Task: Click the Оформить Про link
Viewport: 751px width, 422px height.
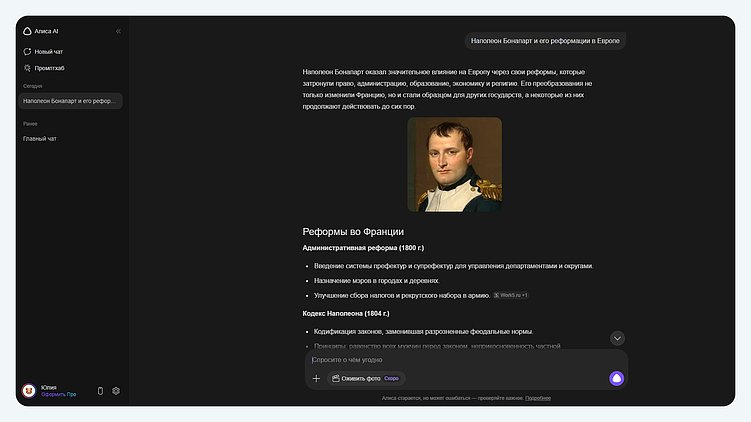Action: pyautogui.click(x=58, y=394)
